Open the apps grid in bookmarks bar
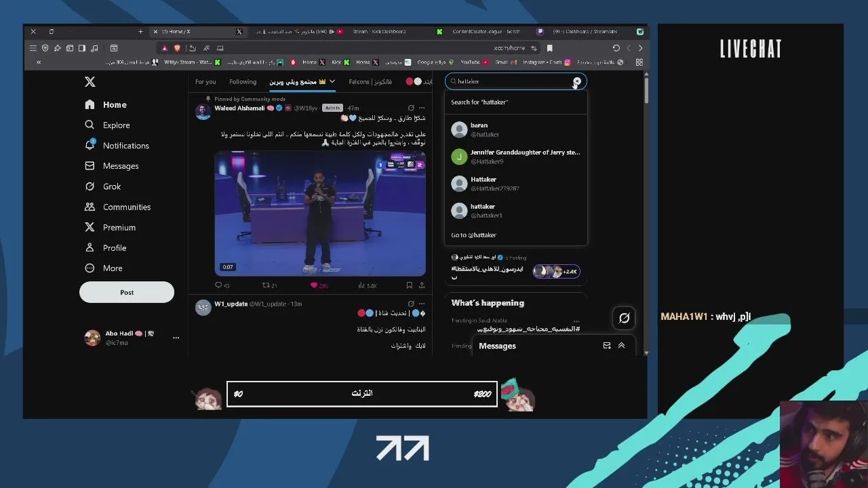 click(639, 62)
